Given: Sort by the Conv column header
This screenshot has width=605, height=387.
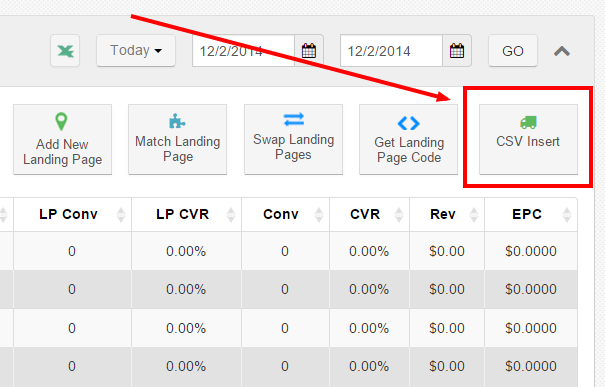Looking at the screenshot, I should (286, 215).
